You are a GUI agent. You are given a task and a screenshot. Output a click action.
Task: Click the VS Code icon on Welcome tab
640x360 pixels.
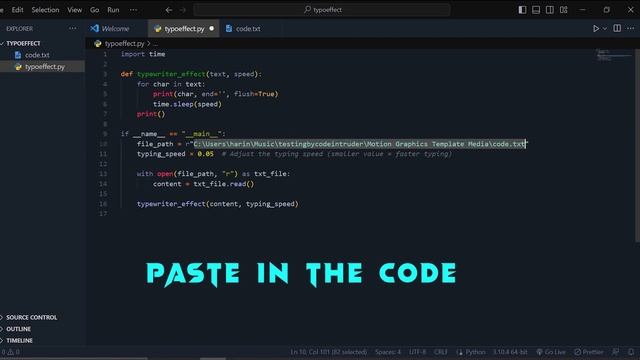click(95, 28)
